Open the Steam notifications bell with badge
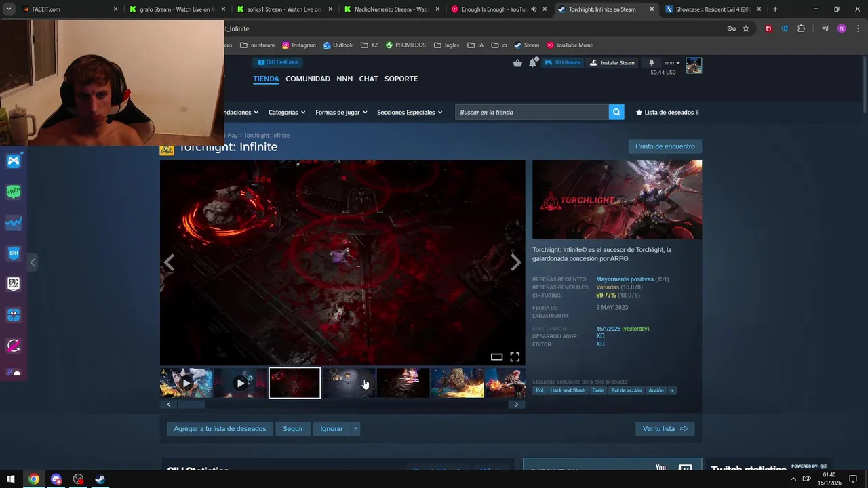This screenshot has width=868, height=488. [533, 62]
